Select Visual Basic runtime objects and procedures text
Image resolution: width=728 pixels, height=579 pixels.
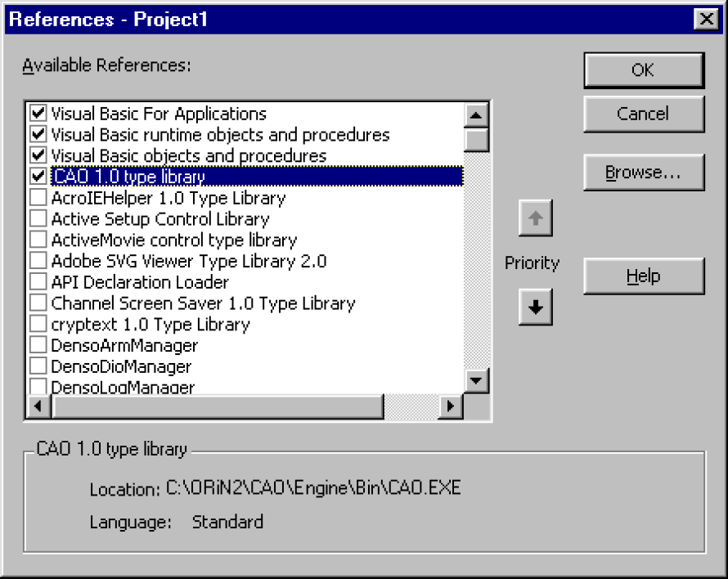point(220,135)
